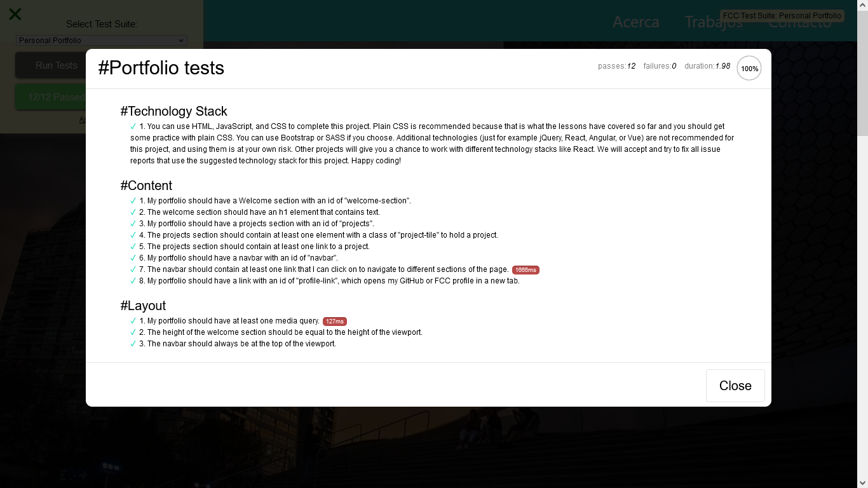This screenshot has height=488, width=868.
Task: Click the #Portfolio tests heading
Action: (x=161, y=68)
